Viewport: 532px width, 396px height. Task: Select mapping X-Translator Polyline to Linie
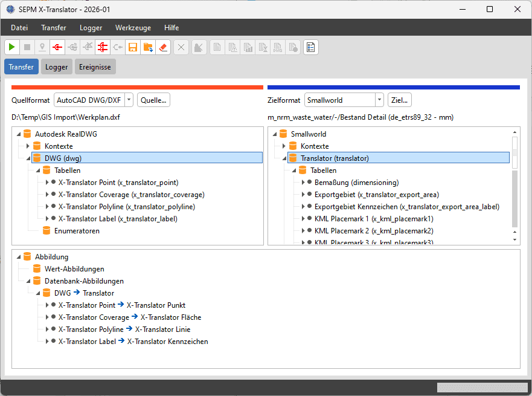(124, 329)
